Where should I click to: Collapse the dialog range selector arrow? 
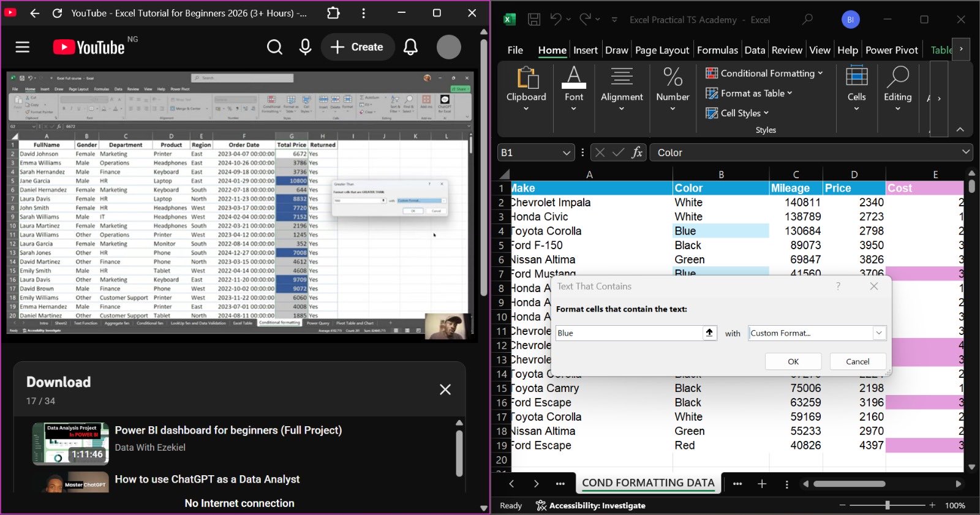point(709,333)
